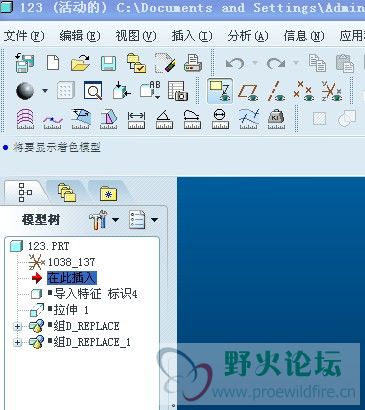Open the 插入(I) menu
Screen dimensions: 365x410
192,36
